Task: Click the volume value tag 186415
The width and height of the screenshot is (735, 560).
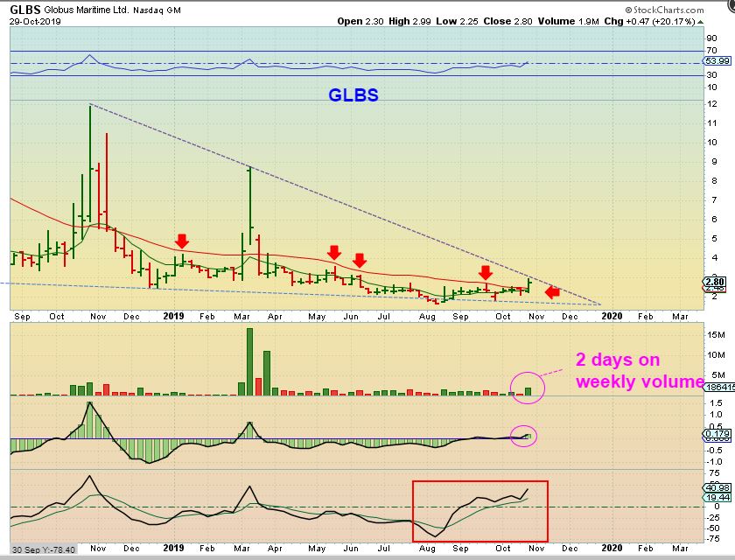Action: tap(719, 387)
